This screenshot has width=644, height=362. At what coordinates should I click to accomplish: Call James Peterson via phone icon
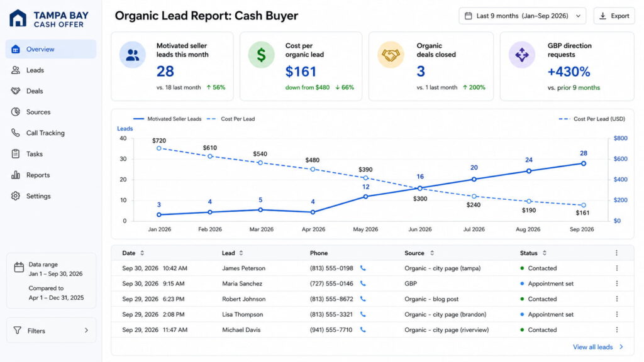tap(363, 268)
